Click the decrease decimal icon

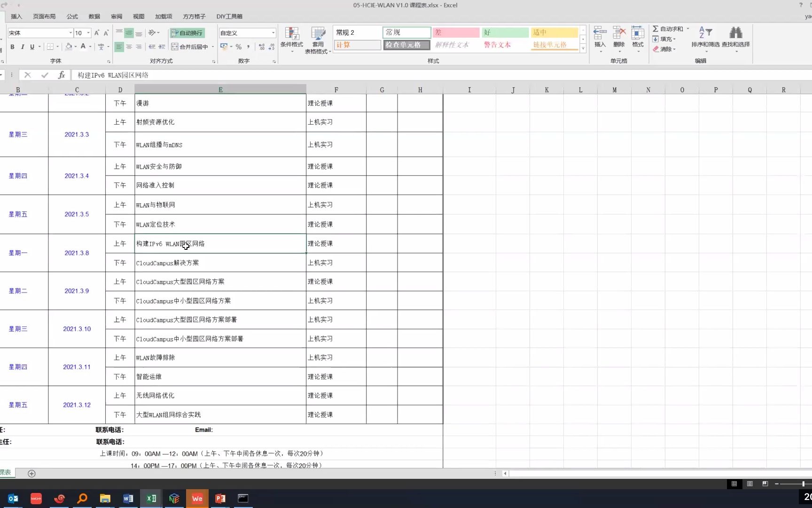tap(272, 47)
